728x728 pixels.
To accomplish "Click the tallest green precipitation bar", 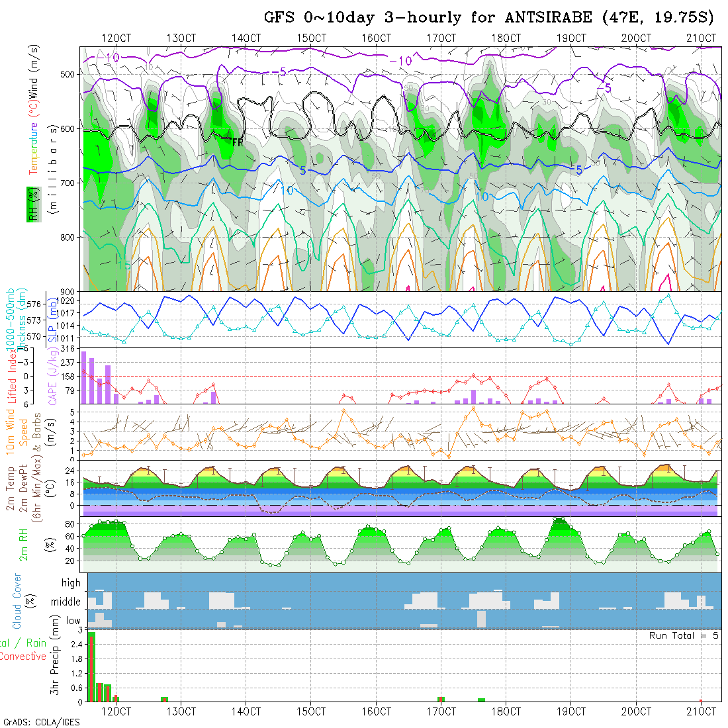I will [91, 666].
